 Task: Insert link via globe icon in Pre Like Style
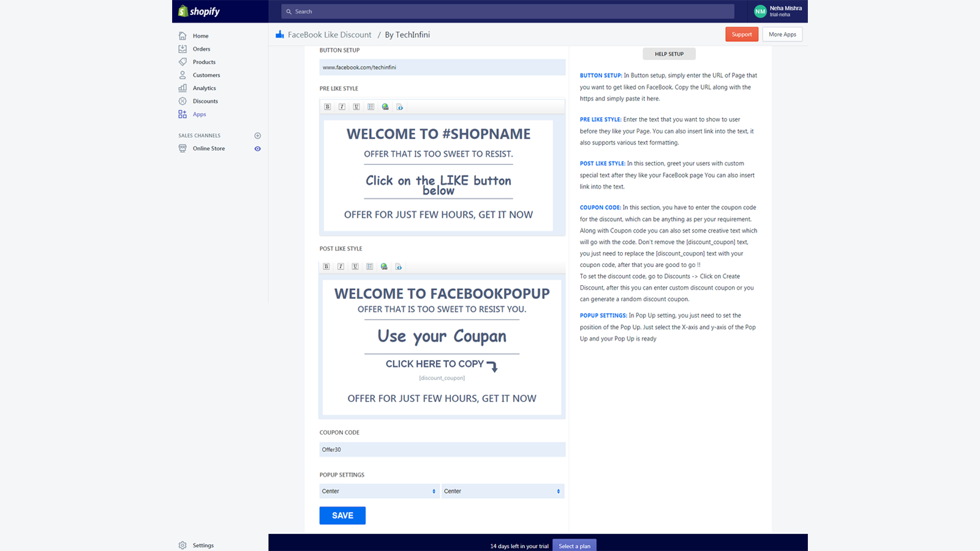tap(385, 107)
